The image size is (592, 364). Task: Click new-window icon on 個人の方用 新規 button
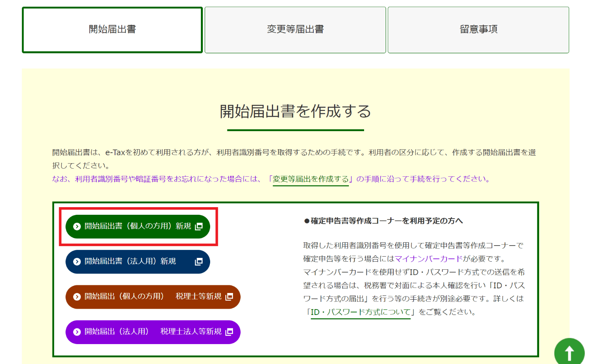click(x=199, y=227)
